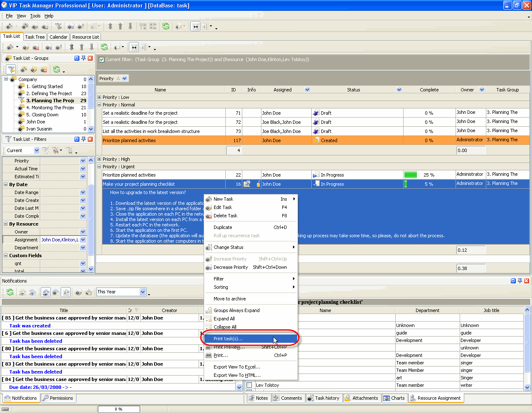
Task: Click the Priority grouping column button
Action: click(113, 79)
